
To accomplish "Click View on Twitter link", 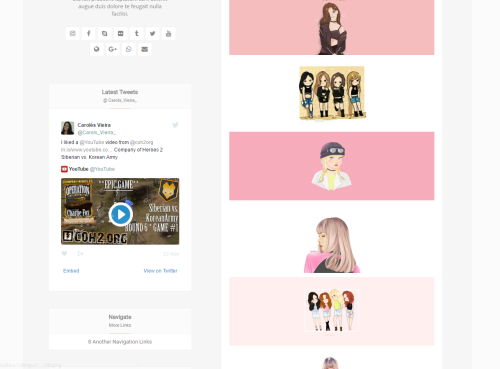I will pos(160,271).
